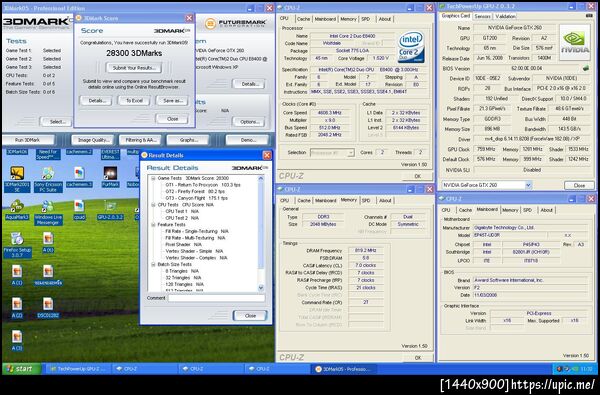Image resolution: width=600 pixels, height=395 pixels.
Task: Open Filtering & AA button
Action: coord(140,140)
